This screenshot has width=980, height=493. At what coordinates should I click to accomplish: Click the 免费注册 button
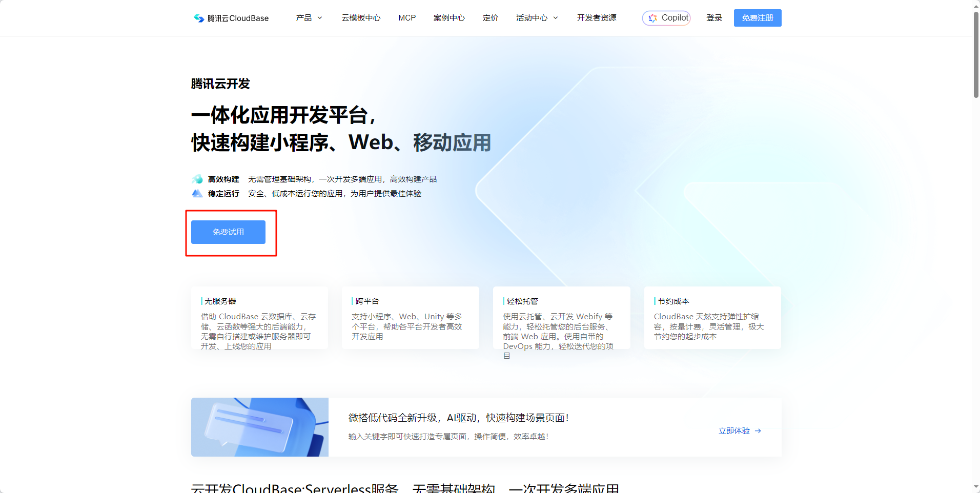[758, 18]
